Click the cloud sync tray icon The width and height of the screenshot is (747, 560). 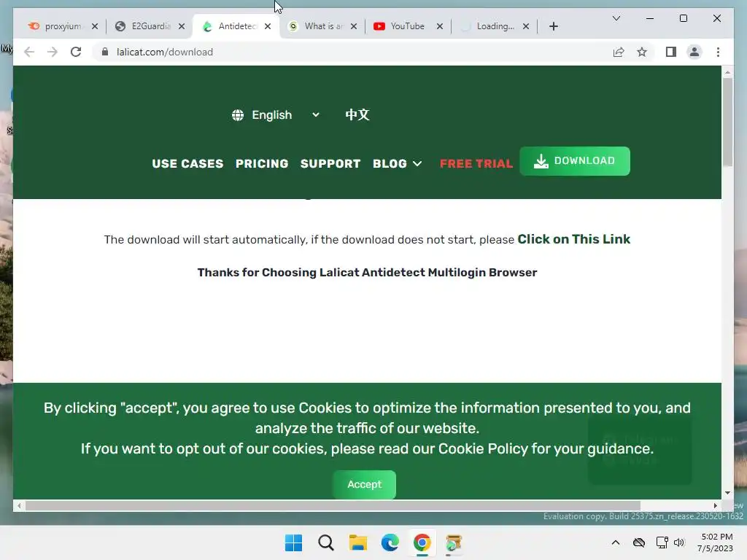(x=639, y=542)
